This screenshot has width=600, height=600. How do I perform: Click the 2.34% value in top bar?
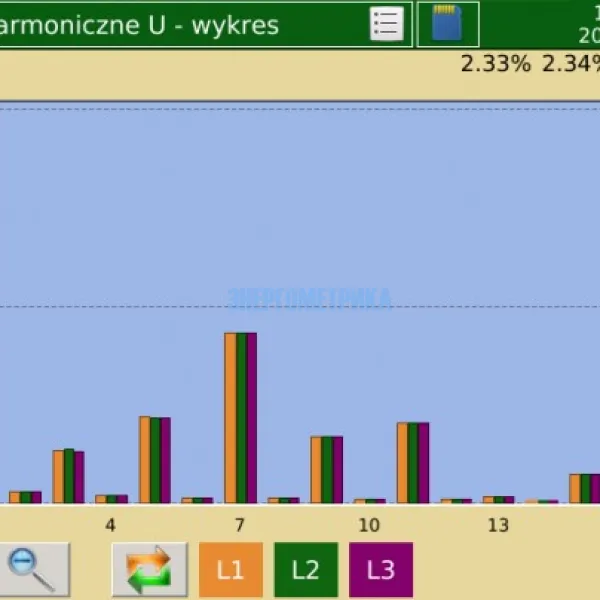point(571,65)
